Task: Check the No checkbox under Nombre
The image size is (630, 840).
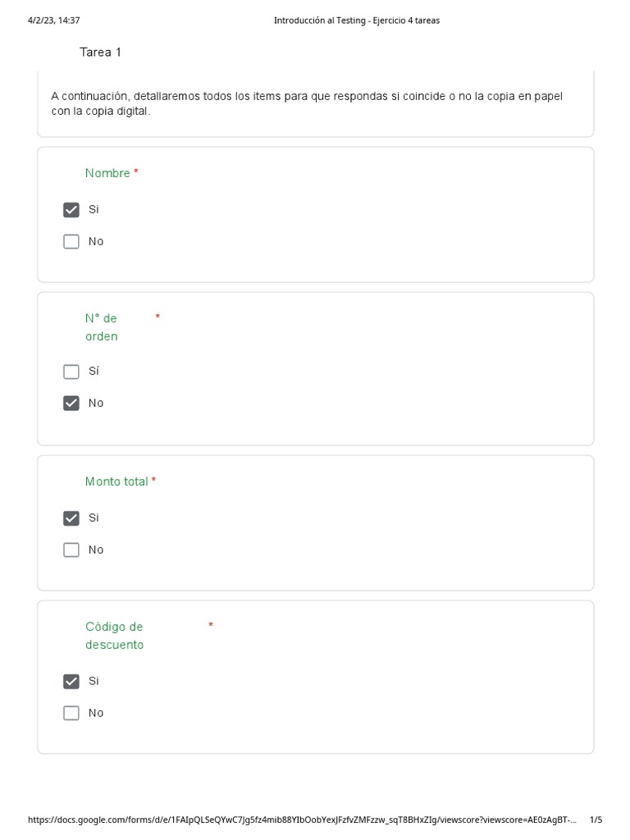Action: coord(71,242)
